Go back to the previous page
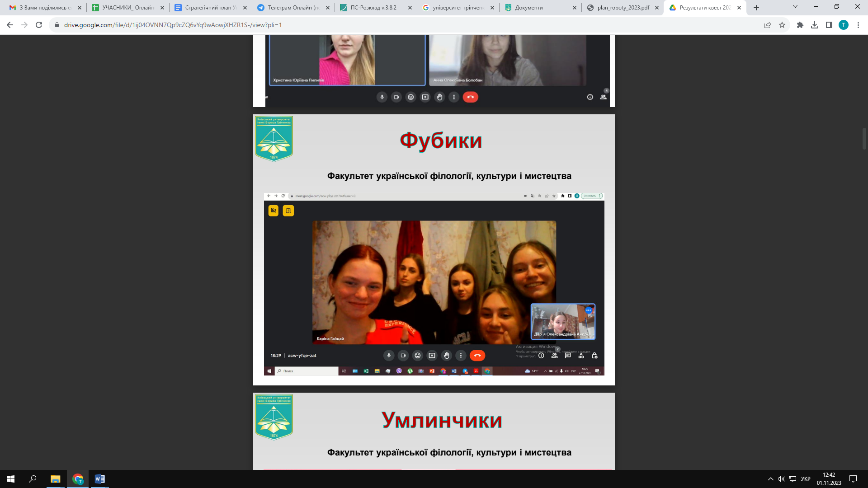868x488 pixels. point(10,25)
